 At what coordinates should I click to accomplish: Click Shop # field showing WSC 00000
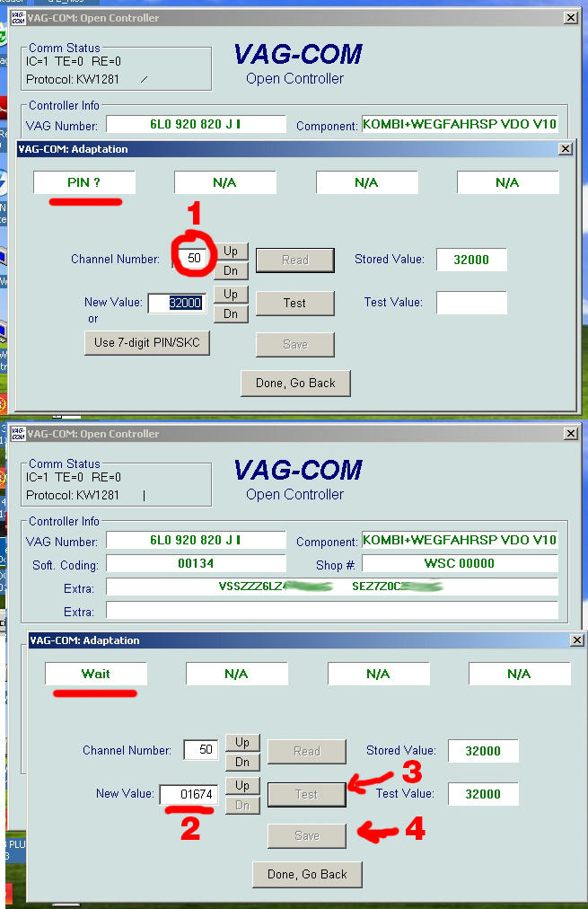point(460,563)
